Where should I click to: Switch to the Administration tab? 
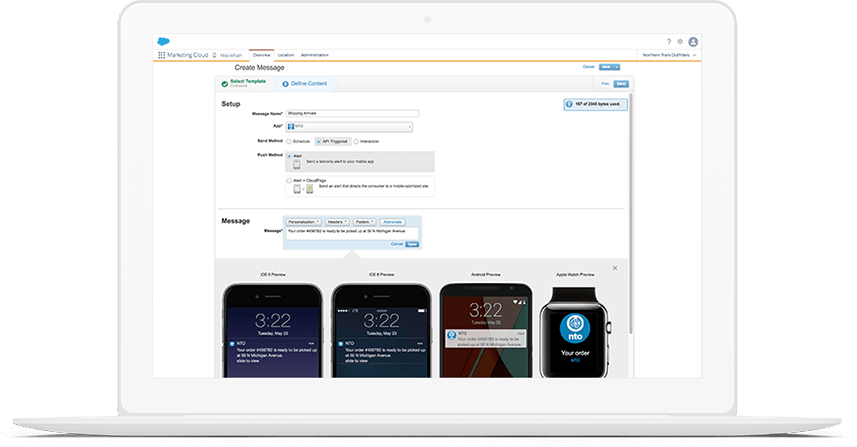(314, 55)
